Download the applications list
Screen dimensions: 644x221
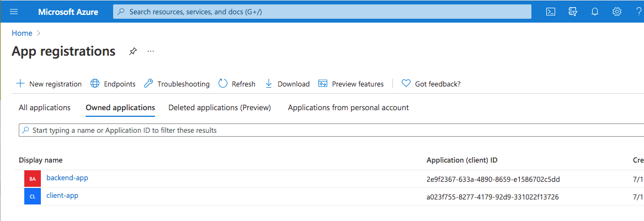[288, 84]
